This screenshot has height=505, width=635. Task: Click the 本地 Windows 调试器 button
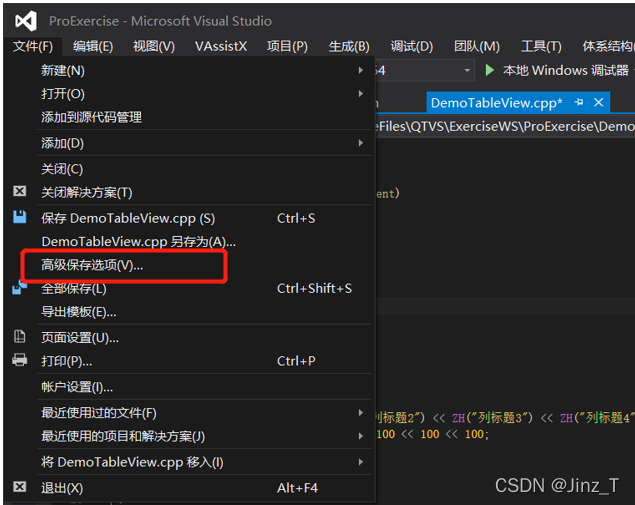[557, 70]
